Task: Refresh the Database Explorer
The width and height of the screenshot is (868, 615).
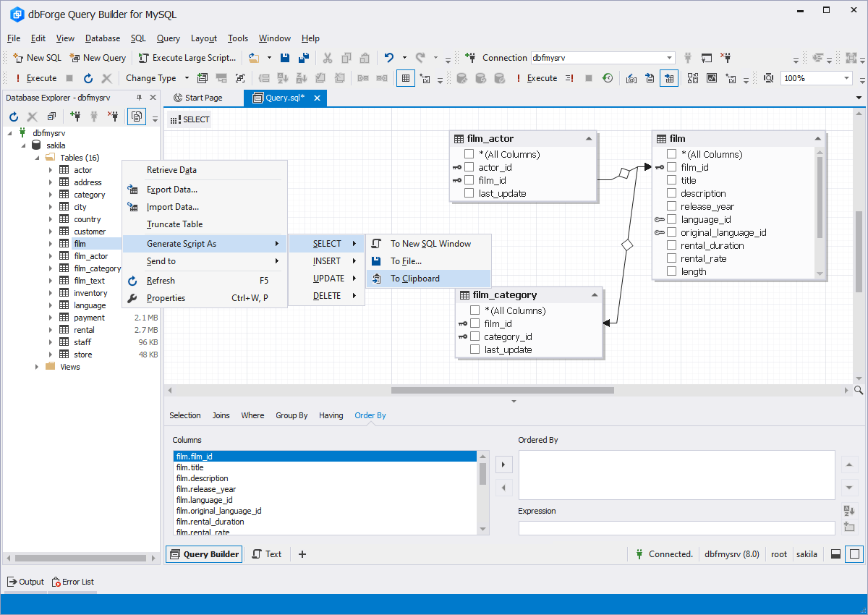Action: pyautogui.click(x=13, y=116)
